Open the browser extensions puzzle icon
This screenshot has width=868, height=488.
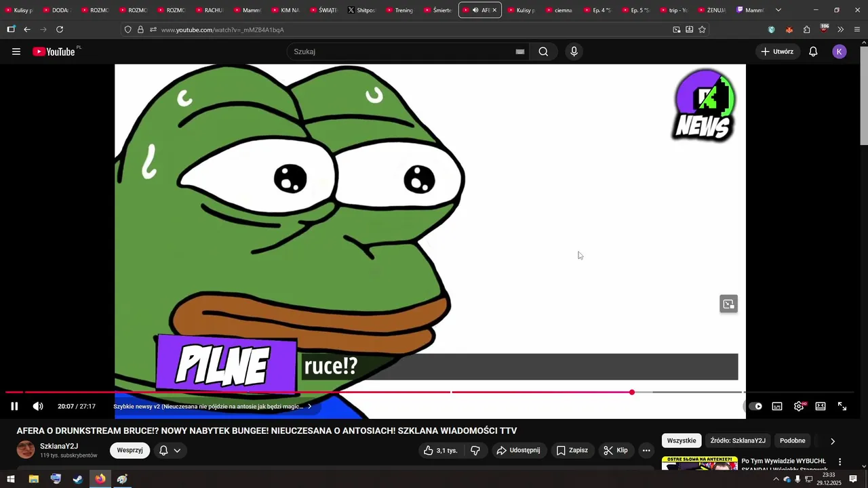(x=806, y=30)
